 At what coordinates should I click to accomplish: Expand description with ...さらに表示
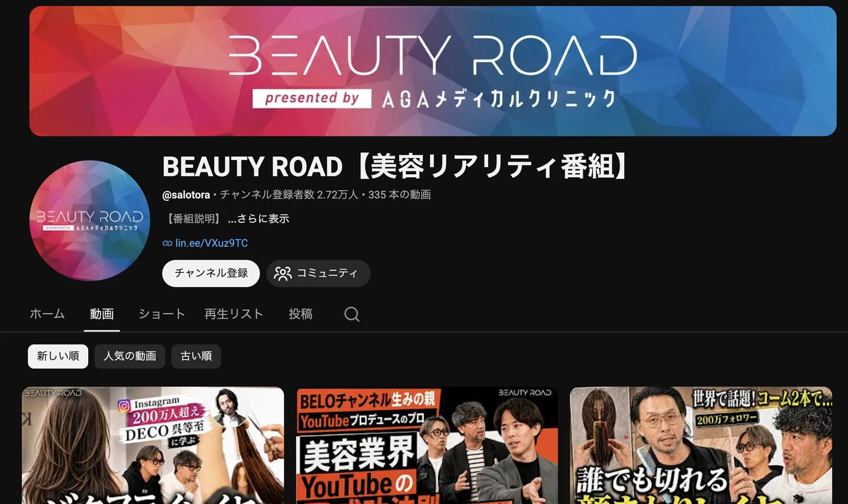pyautogui.click(x=259, y=218)
